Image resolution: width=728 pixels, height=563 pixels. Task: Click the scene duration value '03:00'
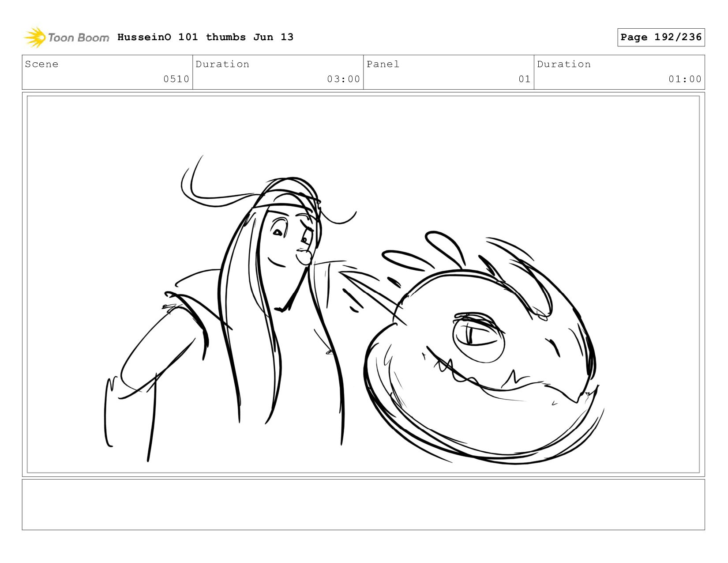[343, 79]
